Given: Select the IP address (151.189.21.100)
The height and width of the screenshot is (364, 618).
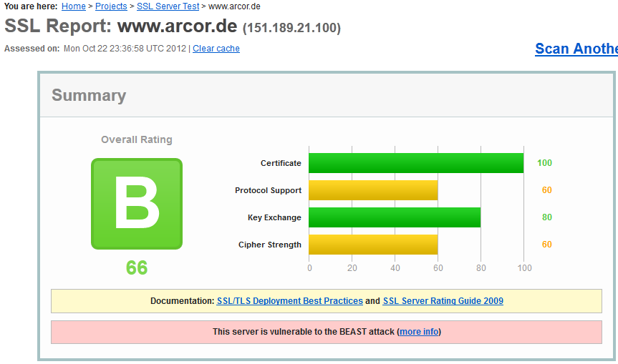Looking at the screenshot, I should pyautogui.click(x=291, y=28).
